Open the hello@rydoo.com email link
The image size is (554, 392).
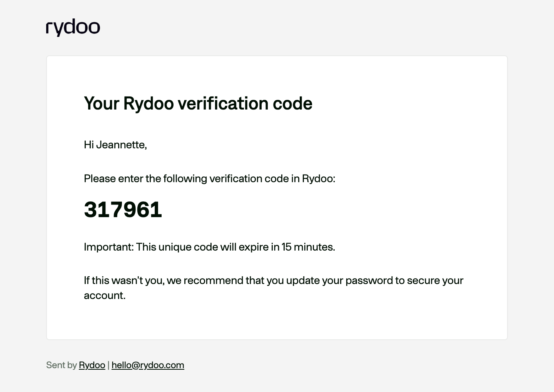[148, 365]
